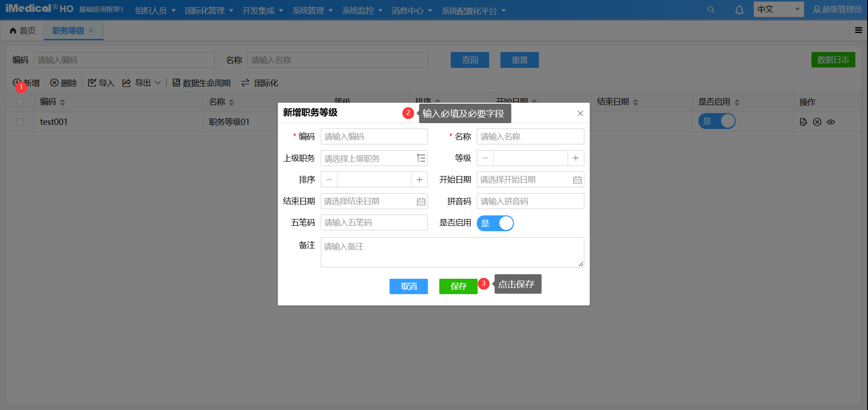Viewport: 868px width, 410px height.
Task: Open the 组织人员 menu
Action: coord(156,10)
